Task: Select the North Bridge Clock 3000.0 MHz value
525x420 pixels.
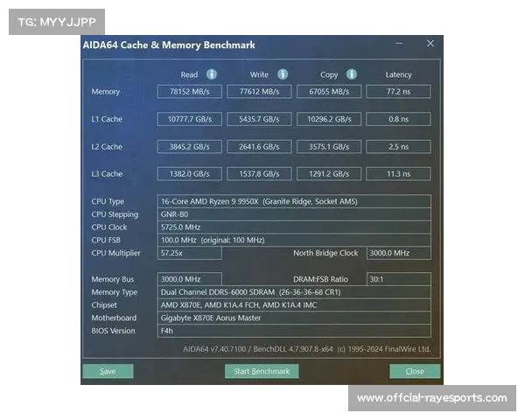Action: [398, 253]
